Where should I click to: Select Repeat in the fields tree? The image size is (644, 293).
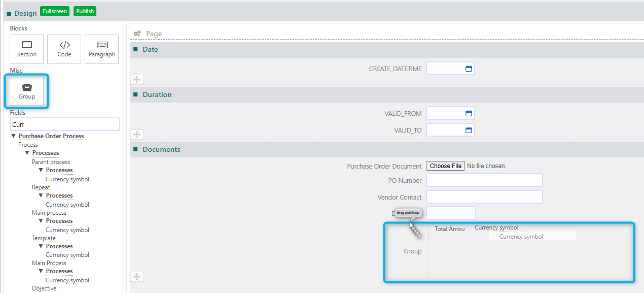pos(41,187)
